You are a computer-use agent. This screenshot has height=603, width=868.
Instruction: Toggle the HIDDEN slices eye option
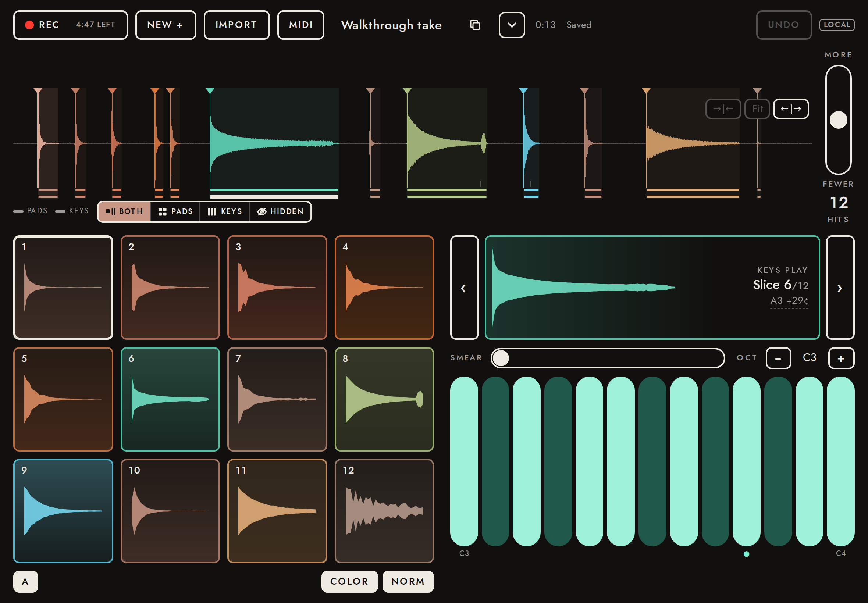[280, 211]
